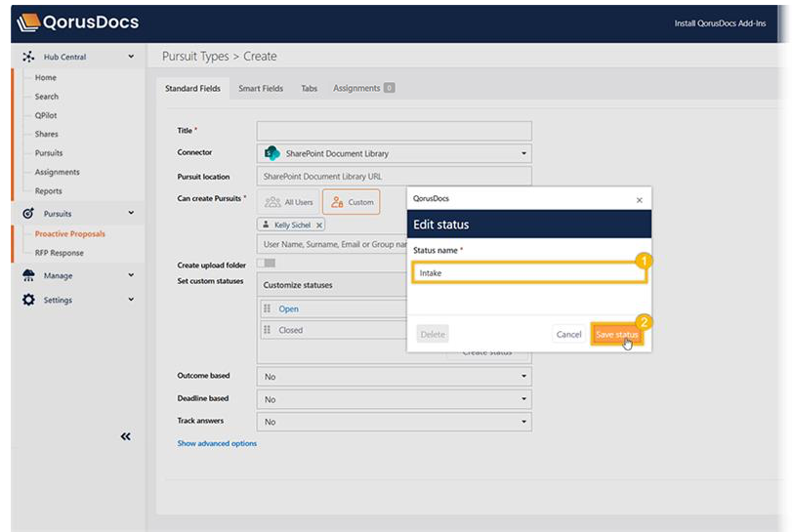Toggle the Create upload folder switch

(x=267, y=264)
